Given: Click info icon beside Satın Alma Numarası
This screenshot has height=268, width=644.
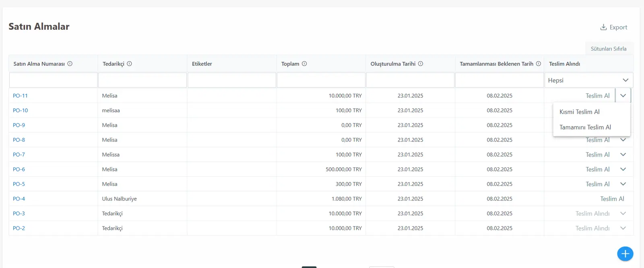Looking at the screenshot, I should click(70, 64).
